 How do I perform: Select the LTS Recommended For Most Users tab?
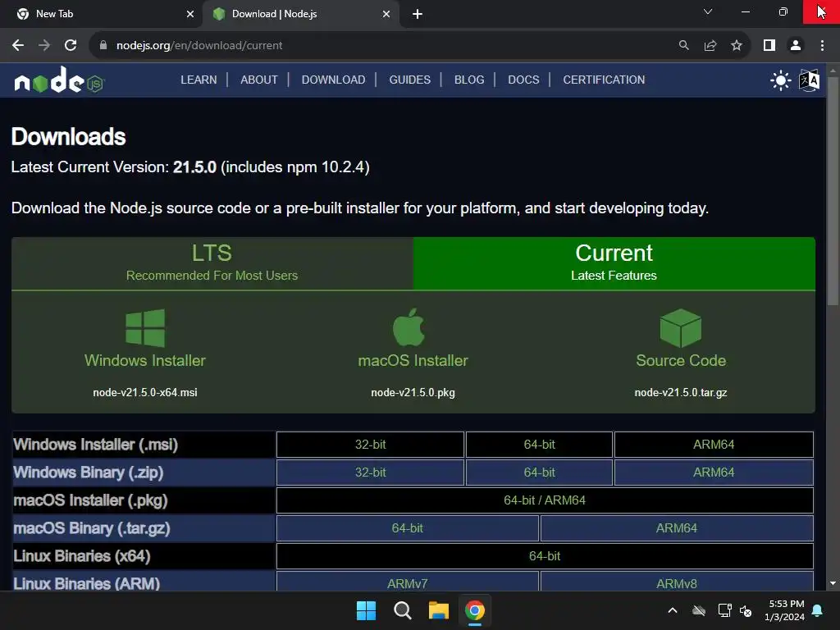(x=212, y=263)
